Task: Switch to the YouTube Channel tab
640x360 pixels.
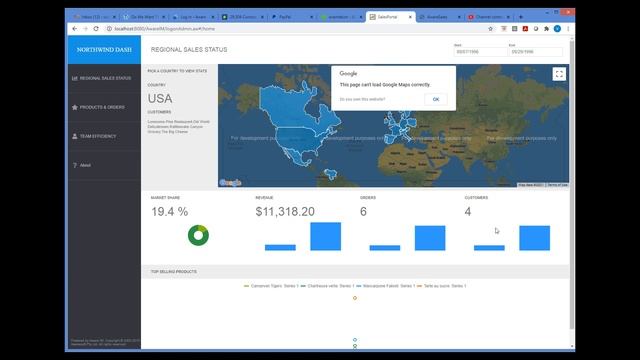Action: point(488,17)
